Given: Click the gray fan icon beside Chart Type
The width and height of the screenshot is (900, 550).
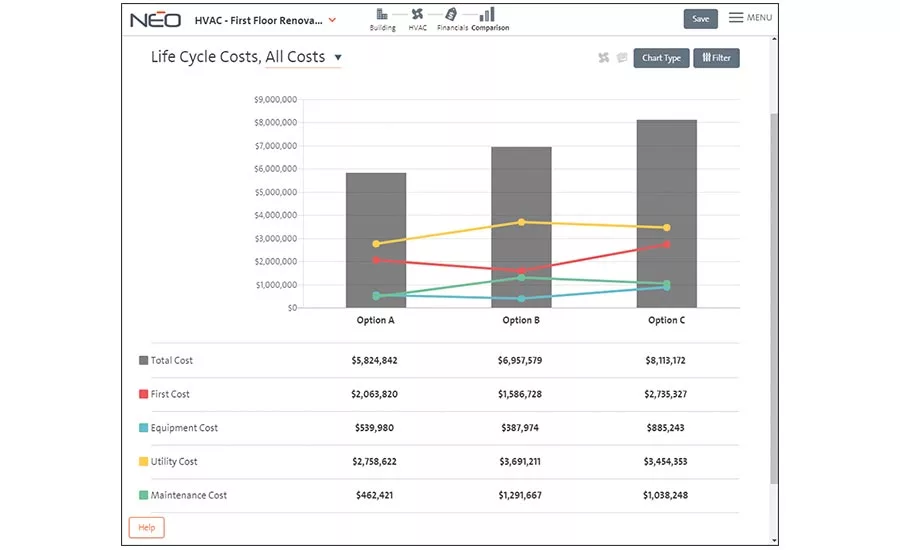Looking at the screenshot, I should pos(603,57).
